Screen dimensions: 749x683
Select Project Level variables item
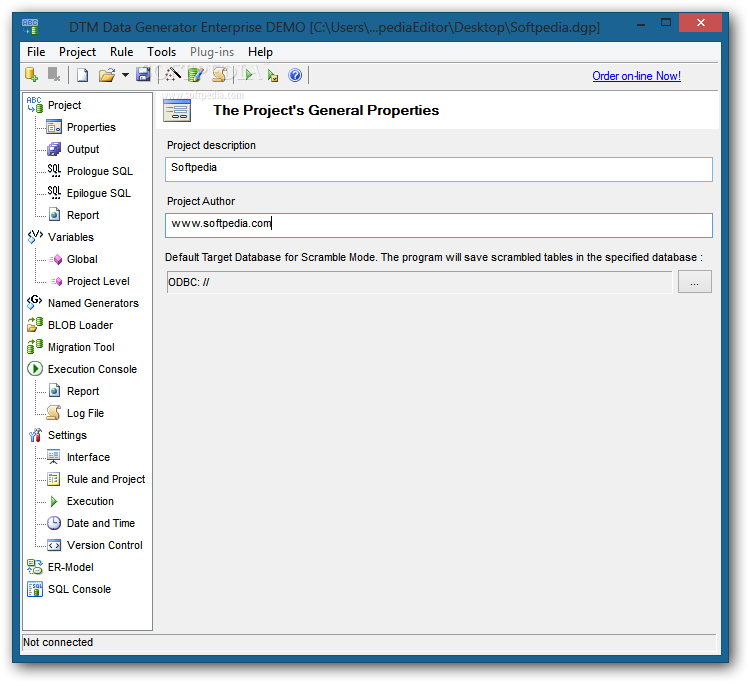pyautogui.click(x=98, y=281)
